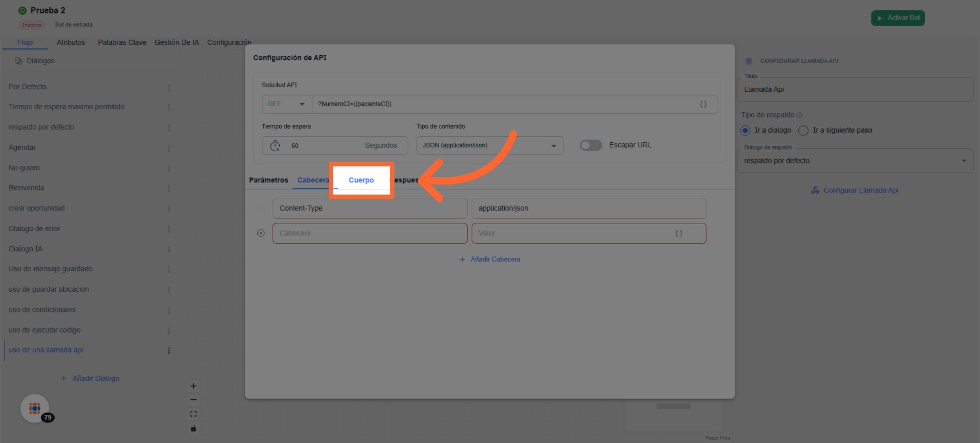
Task: Enable the Escapar URL toggle
Action: pyautogui.click(x=590, y=145)
